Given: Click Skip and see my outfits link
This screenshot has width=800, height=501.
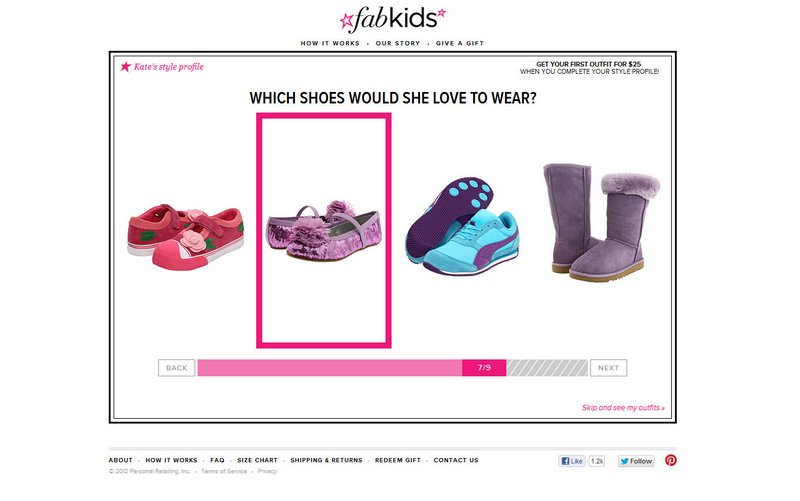Looking at the screenshot, I should click(x=623, y=408).
